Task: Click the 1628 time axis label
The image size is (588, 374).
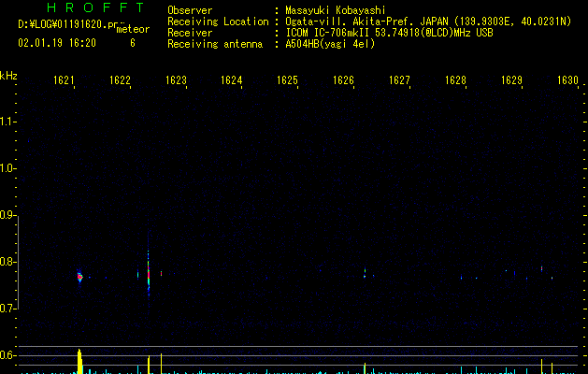Action: click(455, 80)
